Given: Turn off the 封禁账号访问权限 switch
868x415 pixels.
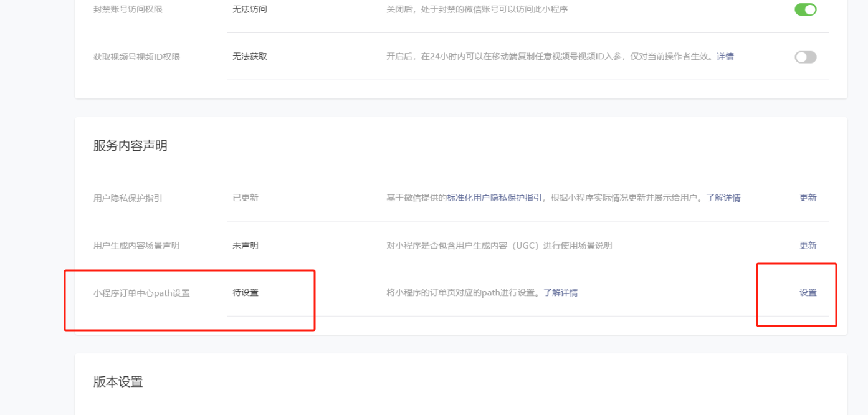Looking at the screenshot, I should (805, 9).
